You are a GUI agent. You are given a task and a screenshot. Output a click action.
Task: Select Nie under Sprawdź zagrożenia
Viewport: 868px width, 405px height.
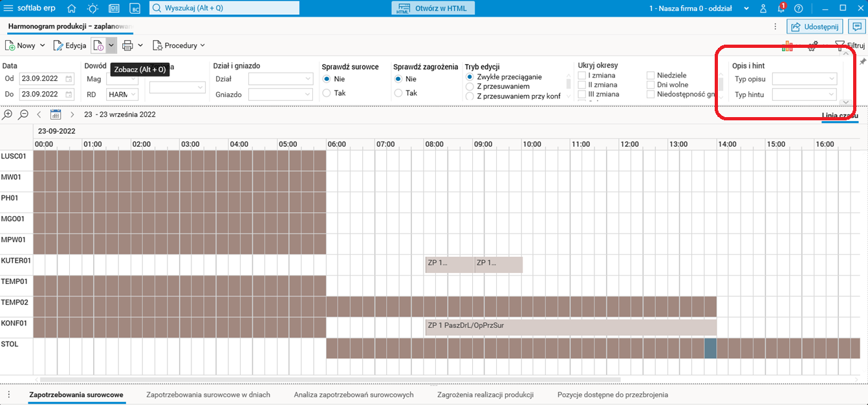click(398, 78)
